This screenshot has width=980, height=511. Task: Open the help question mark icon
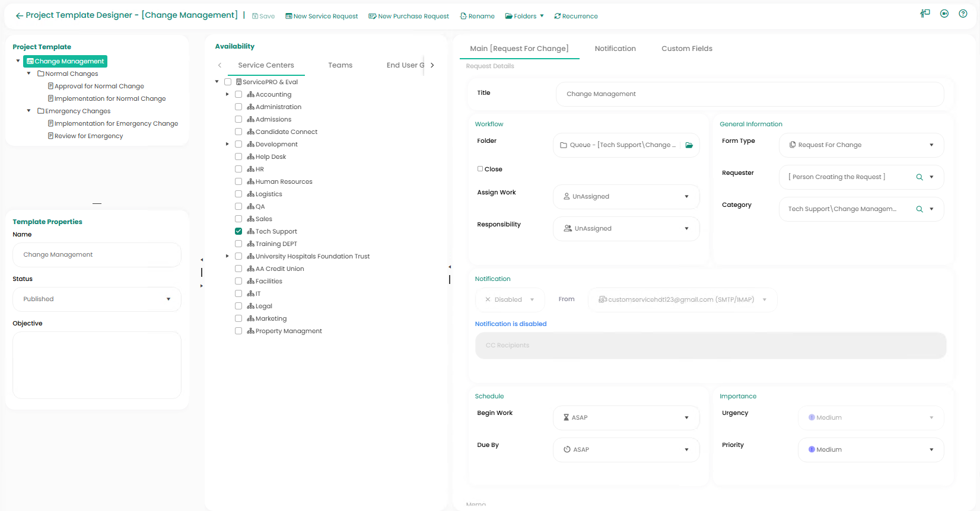(963, 14)
